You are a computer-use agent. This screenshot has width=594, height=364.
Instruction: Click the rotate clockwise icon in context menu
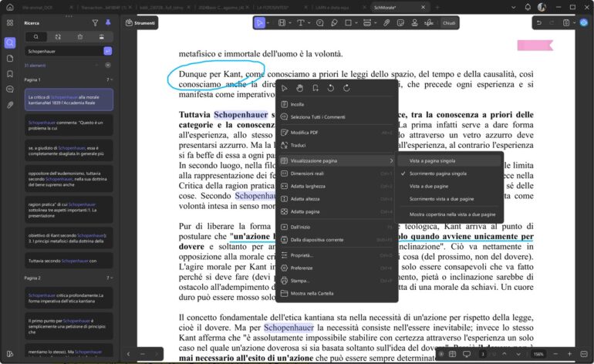346,88
